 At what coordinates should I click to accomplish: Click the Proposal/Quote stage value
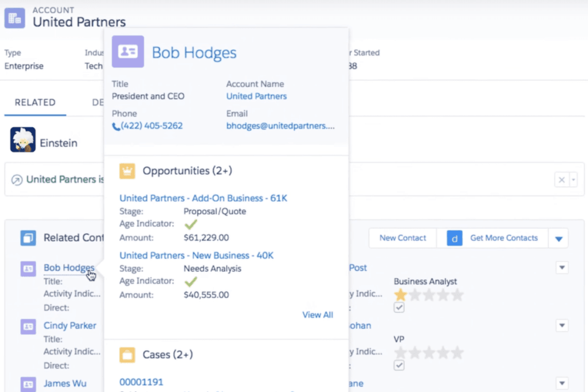[x=215, y=211]
